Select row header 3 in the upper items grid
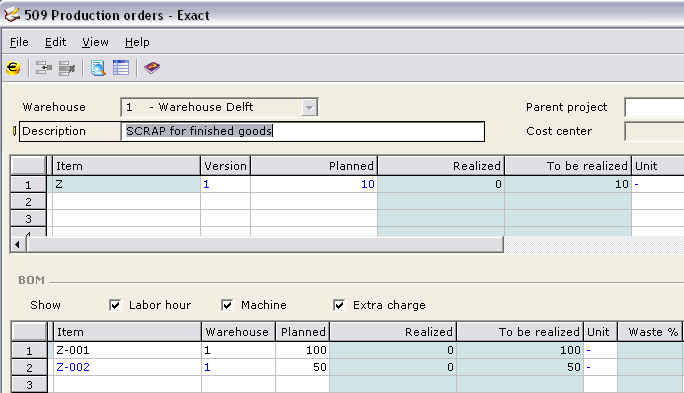Viewport: 684px width, 393px height. pos(28,219)
